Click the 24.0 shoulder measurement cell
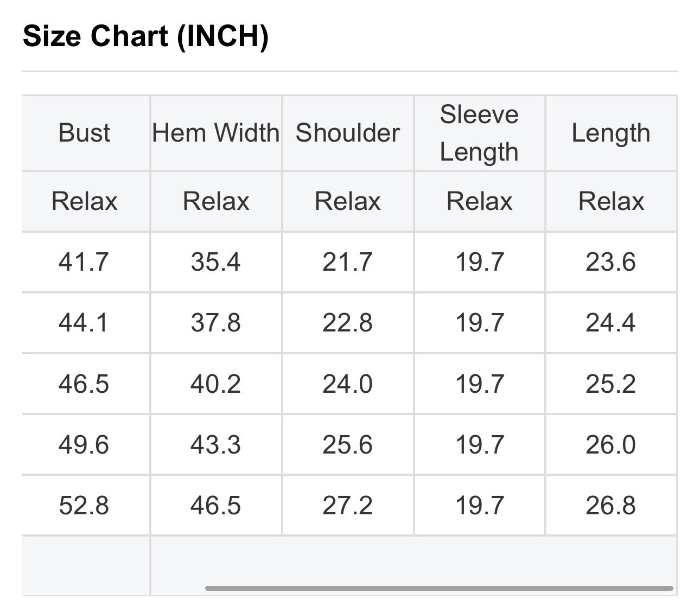 click(x=348, y=384)
